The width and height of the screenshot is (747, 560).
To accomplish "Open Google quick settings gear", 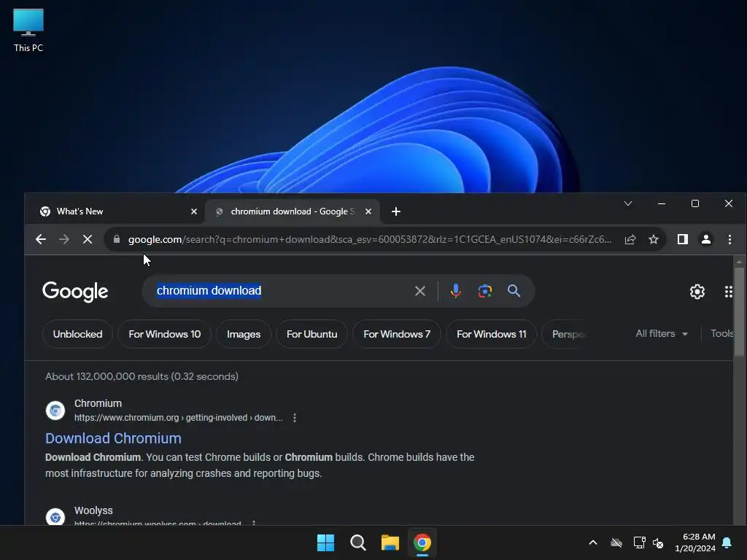I will (x=697, y=292).
